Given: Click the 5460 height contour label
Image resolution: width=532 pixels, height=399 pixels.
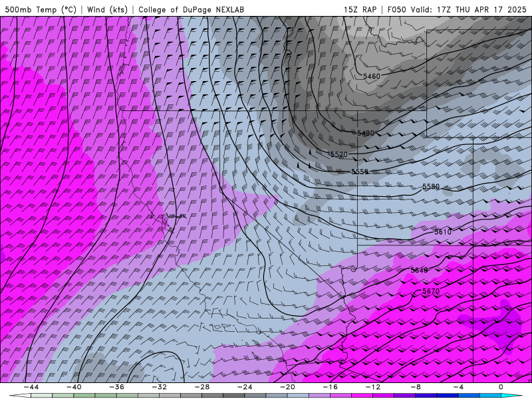Looking at the screenshot, I should pos(372,76).
